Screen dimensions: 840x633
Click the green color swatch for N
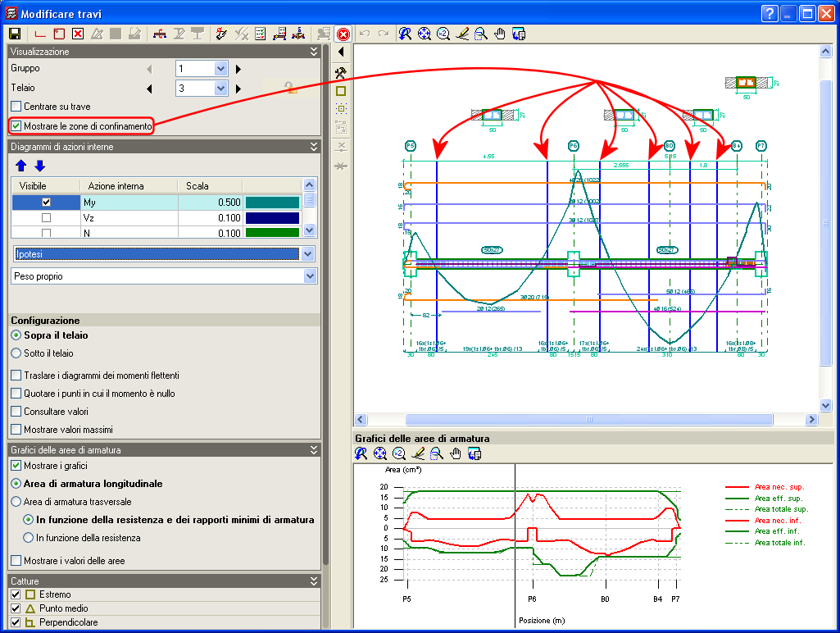272,233
